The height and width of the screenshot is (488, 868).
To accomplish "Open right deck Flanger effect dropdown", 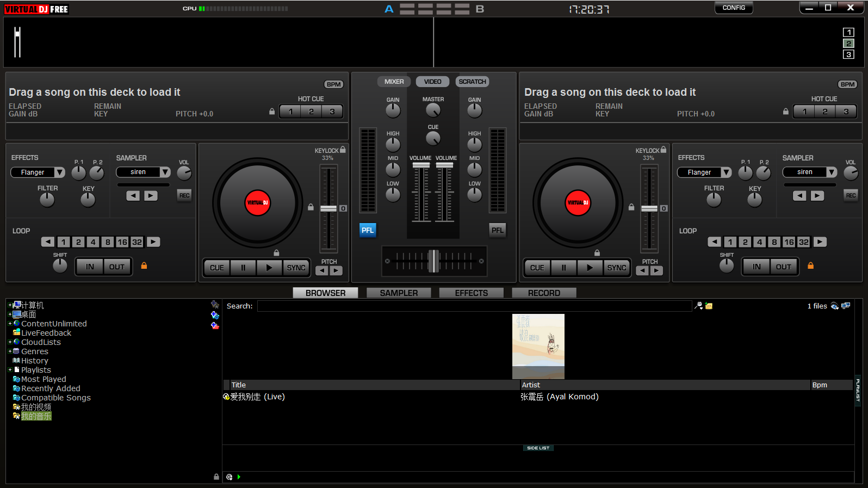I will pyautogui.click(x=726, y=172).
